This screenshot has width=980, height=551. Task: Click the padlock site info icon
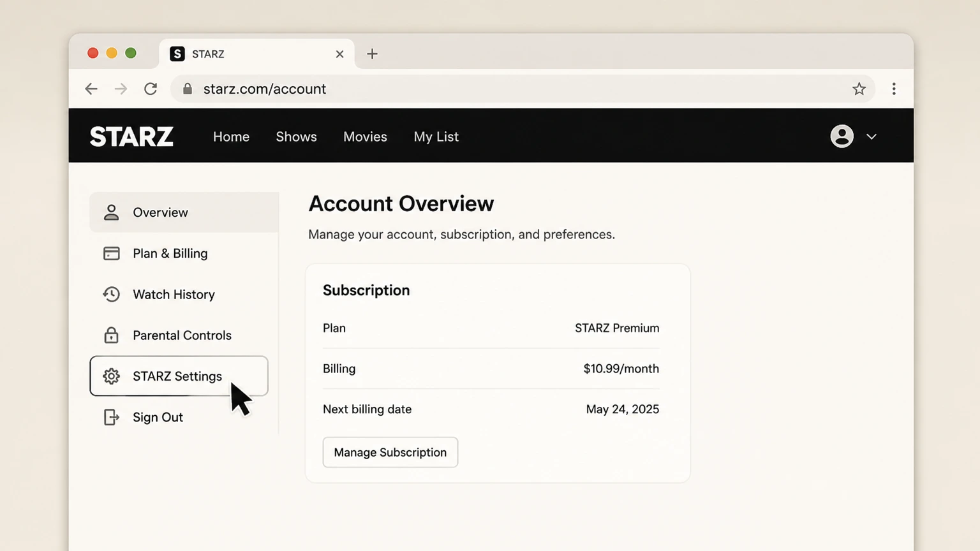188,89
